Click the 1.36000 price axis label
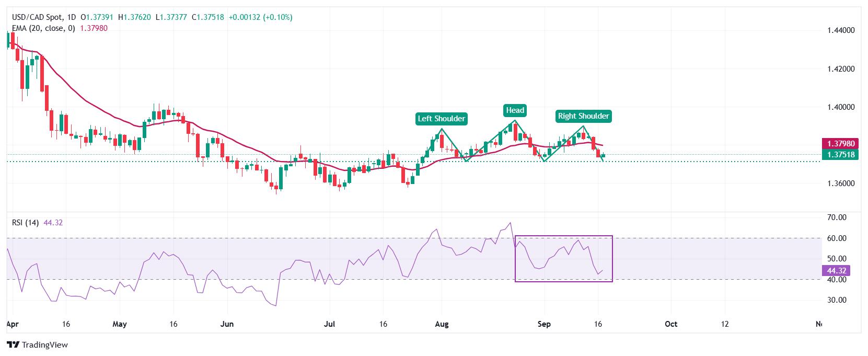This screenshot has width=868, height=356. coord(841,183)
